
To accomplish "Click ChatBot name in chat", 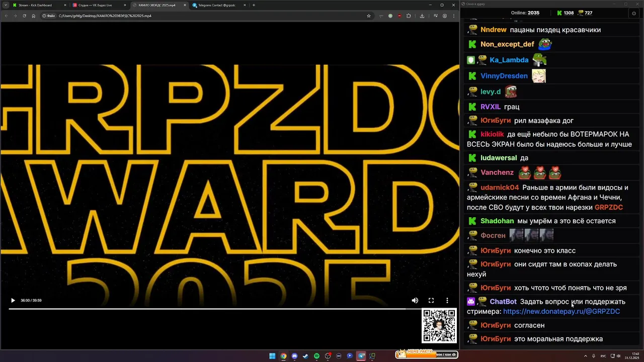I will pyautogui.click(x=503, y=302).
